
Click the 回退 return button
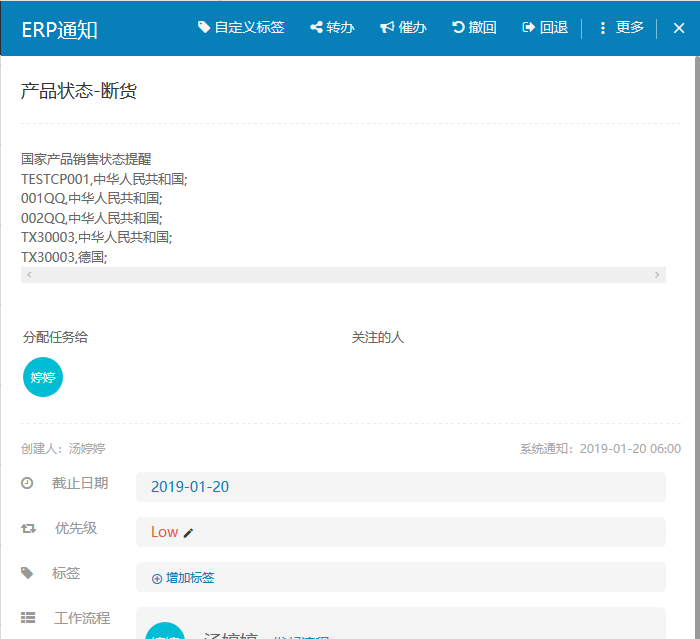coord(545,28)
